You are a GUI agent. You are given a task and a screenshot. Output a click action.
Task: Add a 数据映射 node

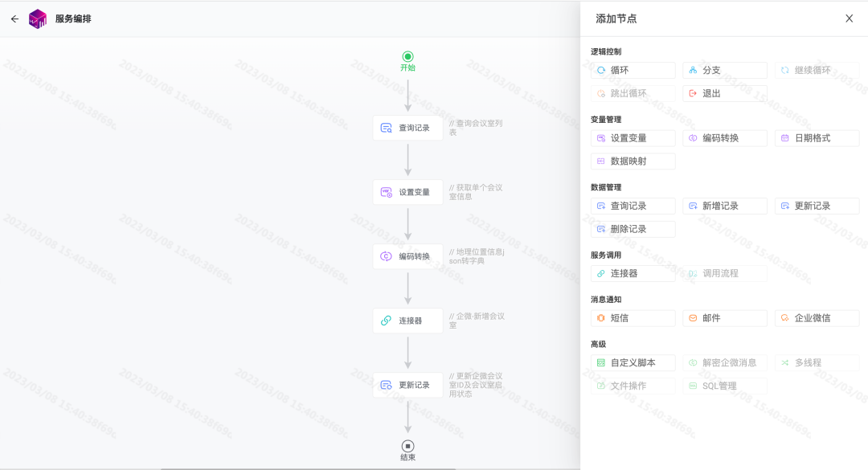[x=633, y=161]
